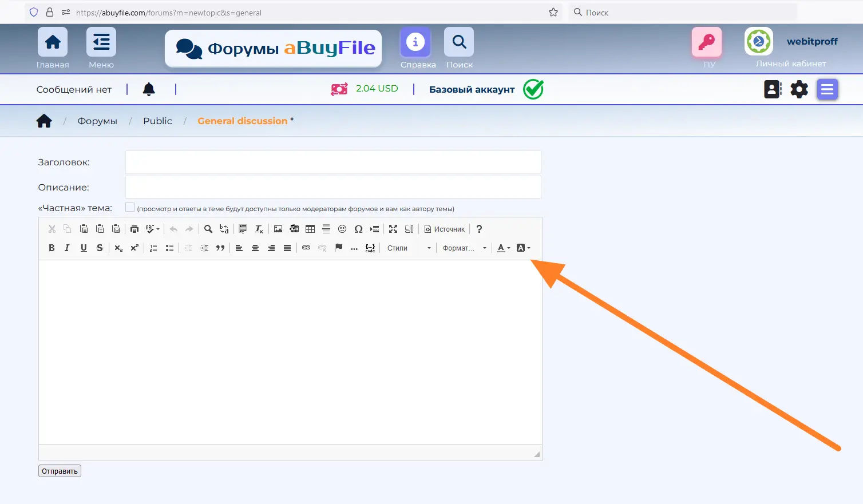The height and width of the screenshot is (504, 863).
Task: Click the Описание description input field
Action: [333, 187]
